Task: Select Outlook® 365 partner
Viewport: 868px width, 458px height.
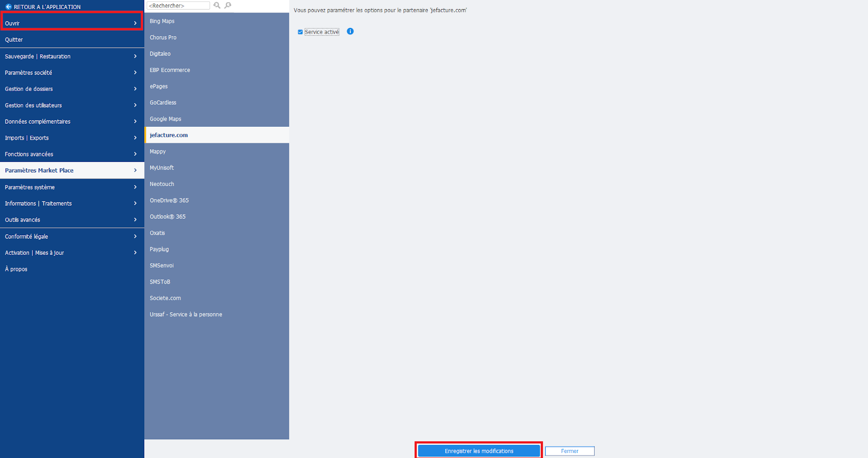Action: [217, 217]
